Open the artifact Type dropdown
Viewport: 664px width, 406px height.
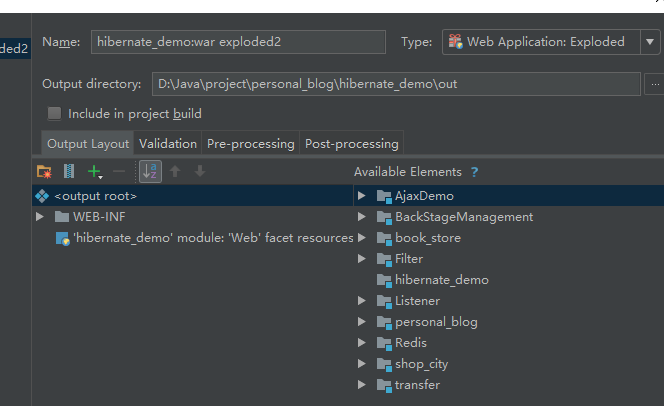pyautogui.click(x=549, y=42)
